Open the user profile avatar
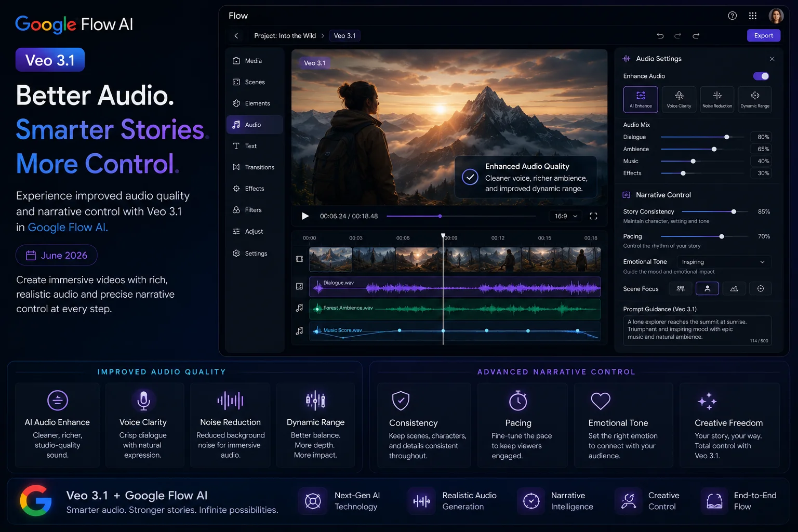 pos(776,16)
